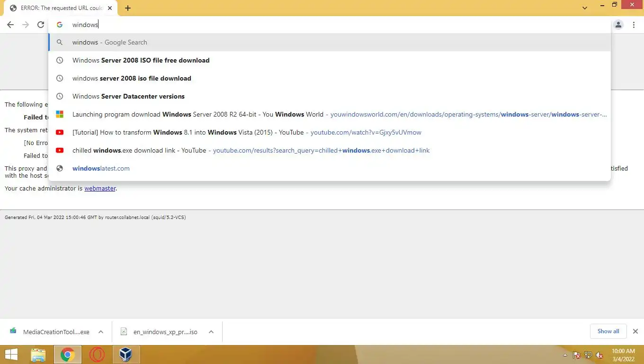Click the Chrome taskbar icon
Screen dimensions: 644x364
67,355
